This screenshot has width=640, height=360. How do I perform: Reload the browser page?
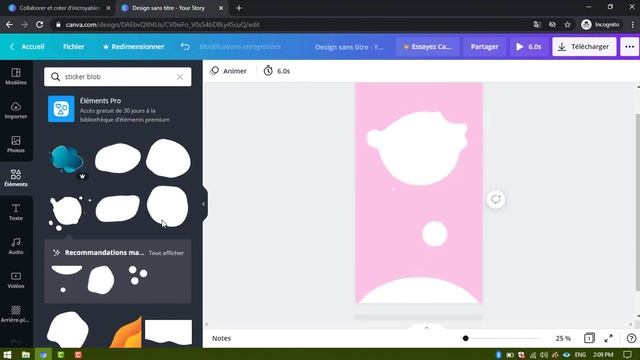coord(40,24)
